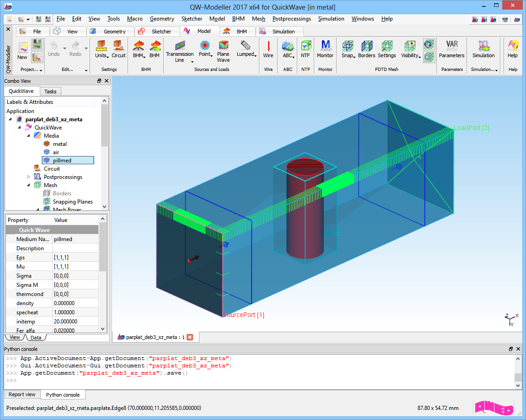
Task: Click the first BHM dropdown icon
Action: click(139, 49)
